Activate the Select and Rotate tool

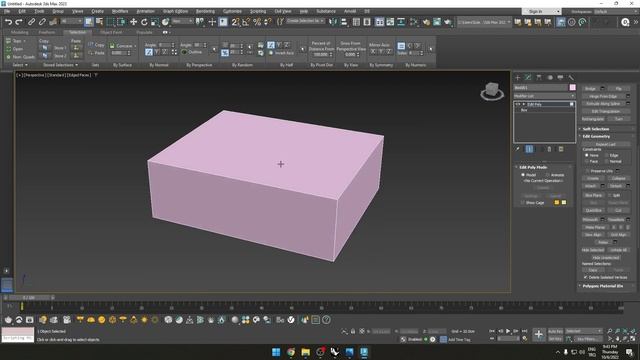click(144, 22)
